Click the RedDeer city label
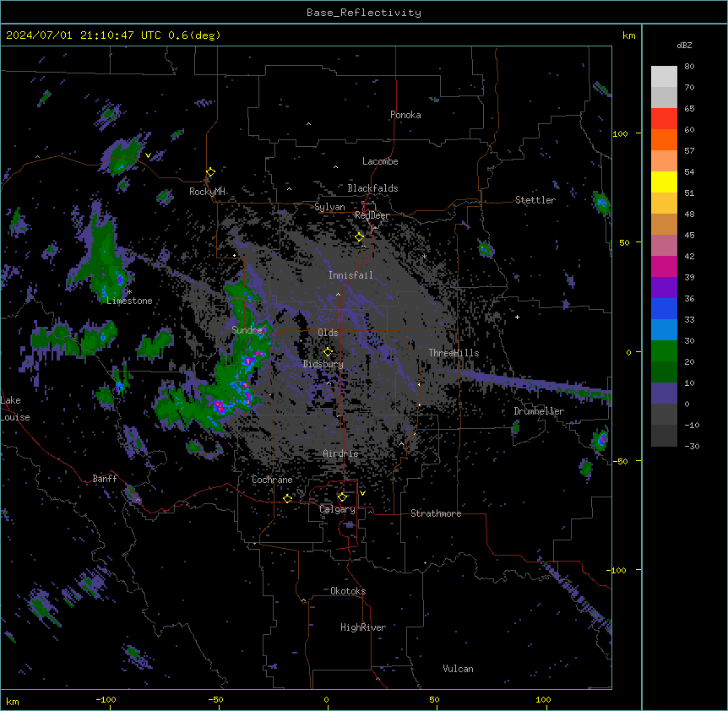 pos(372,215)
